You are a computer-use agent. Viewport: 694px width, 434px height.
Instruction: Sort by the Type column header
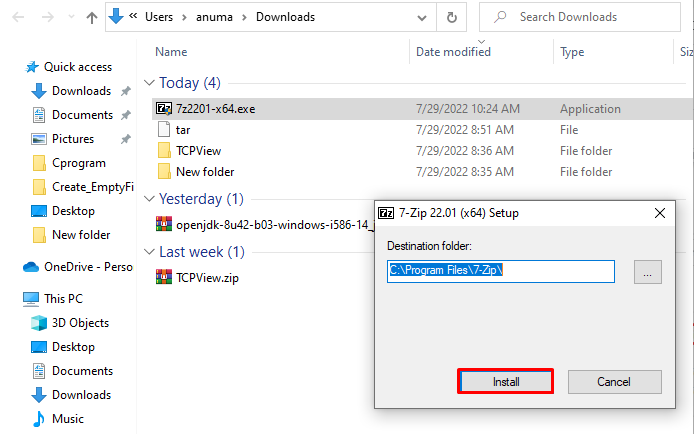[x=572, y=52]
